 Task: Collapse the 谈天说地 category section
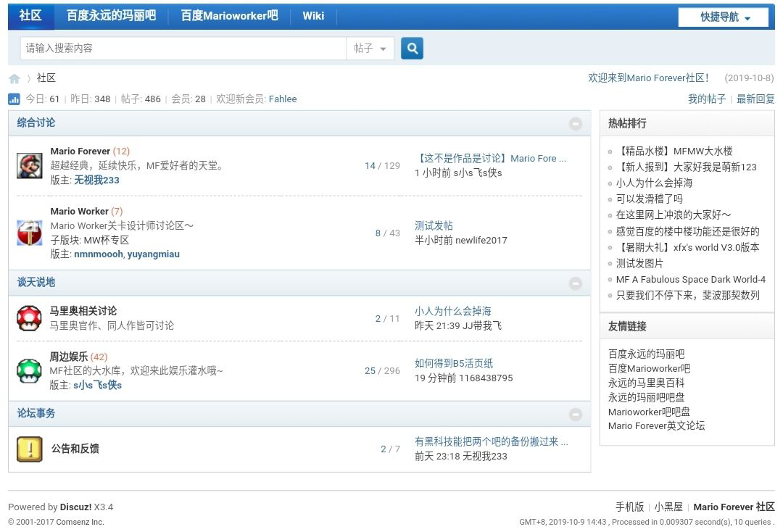(x=575, y=283)
